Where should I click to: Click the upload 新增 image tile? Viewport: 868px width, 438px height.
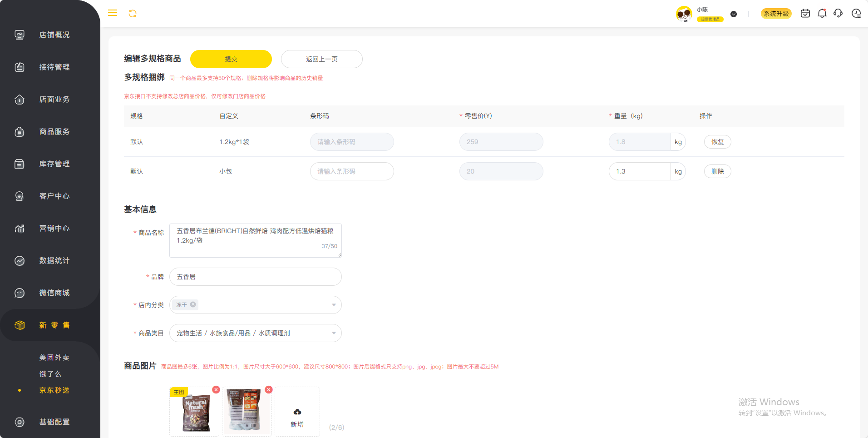[297, 412]
